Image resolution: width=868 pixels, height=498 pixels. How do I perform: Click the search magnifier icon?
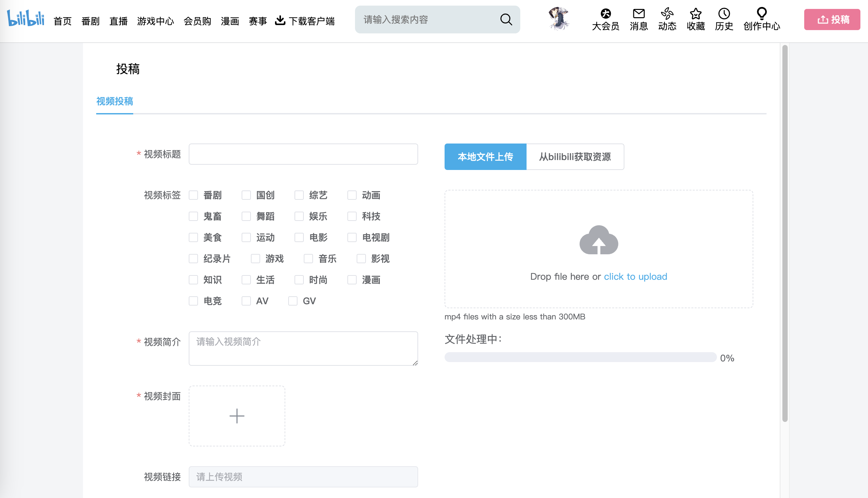(x=506, y=20)
